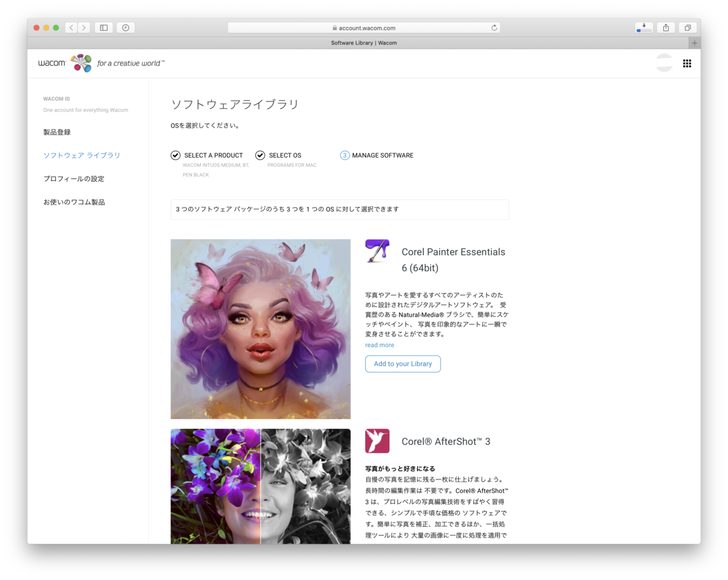This screenshot has width=728, height=580.
Task: Click the account.wacom.com address bar
Action: 364,28
